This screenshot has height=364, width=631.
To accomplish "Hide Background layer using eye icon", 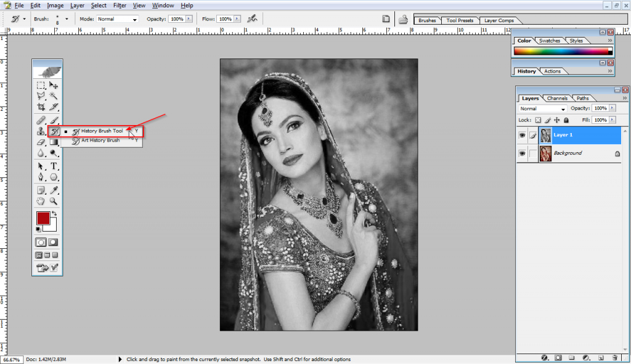I will tap(522, 153).
